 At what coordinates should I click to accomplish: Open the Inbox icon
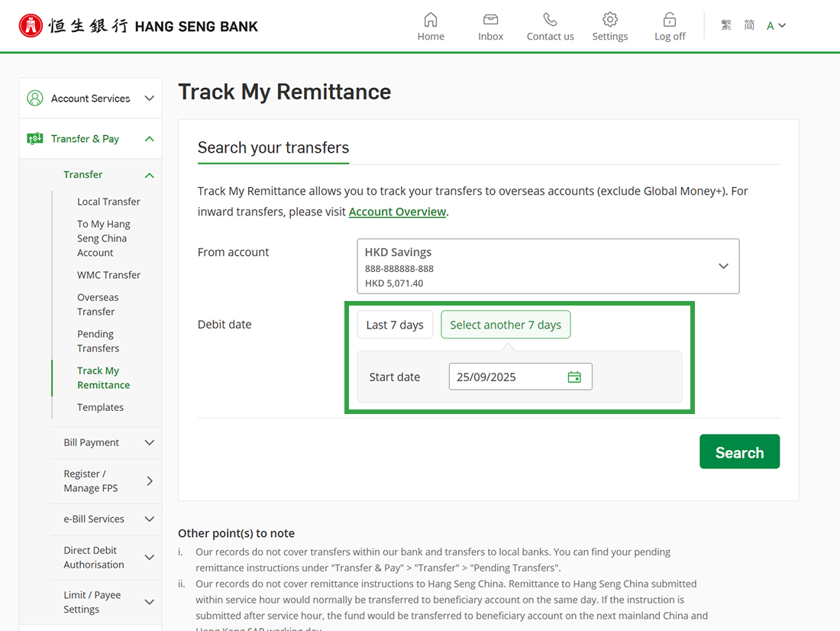tap(490, 20)
